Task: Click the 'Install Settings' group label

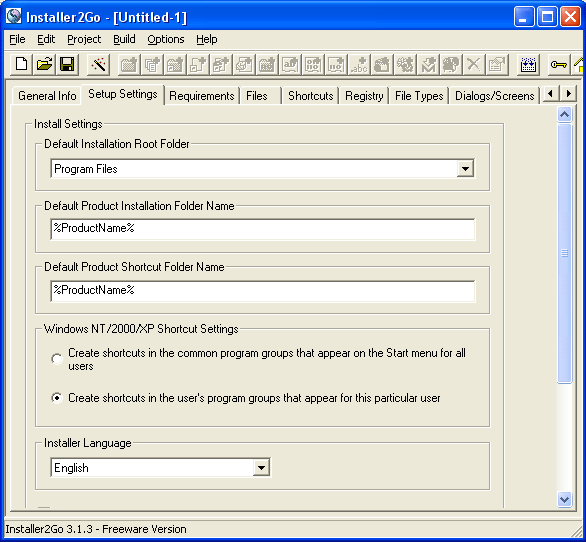Action: click(68, 124)
